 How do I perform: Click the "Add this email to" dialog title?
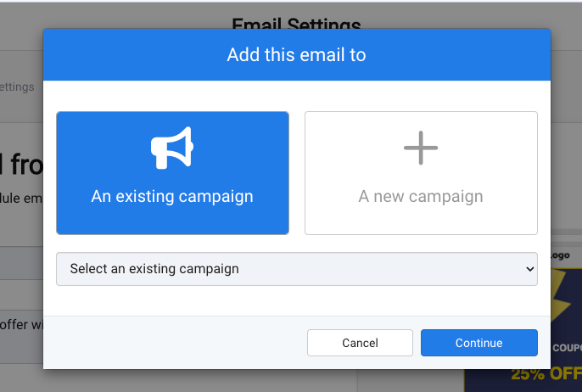[x=296, y=55]
